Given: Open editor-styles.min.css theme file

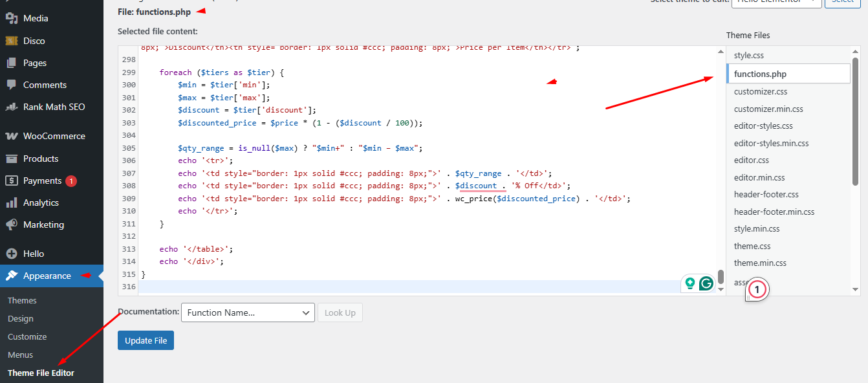Looking at the screenshot, I should click(772, 143).
